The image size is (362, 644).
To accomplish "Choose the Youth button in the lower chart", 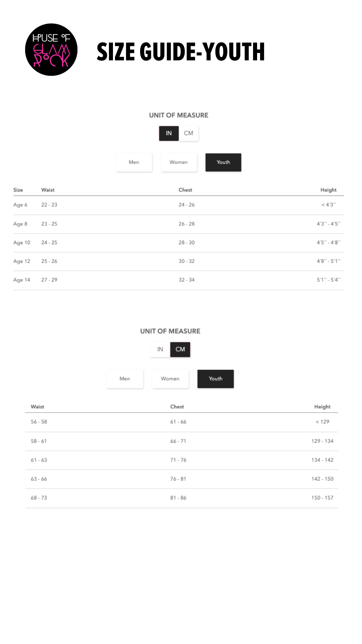I will pyautogui.click(x=216, y=379).
